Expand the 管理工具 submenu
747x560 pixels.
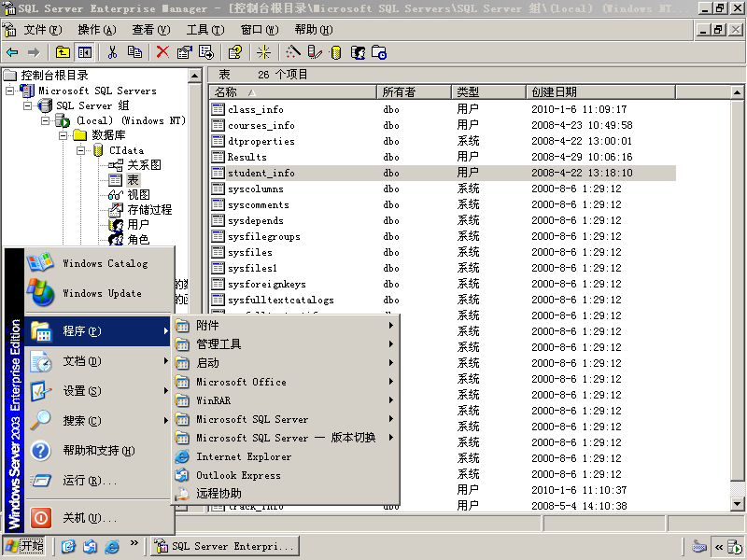point(286,344)
